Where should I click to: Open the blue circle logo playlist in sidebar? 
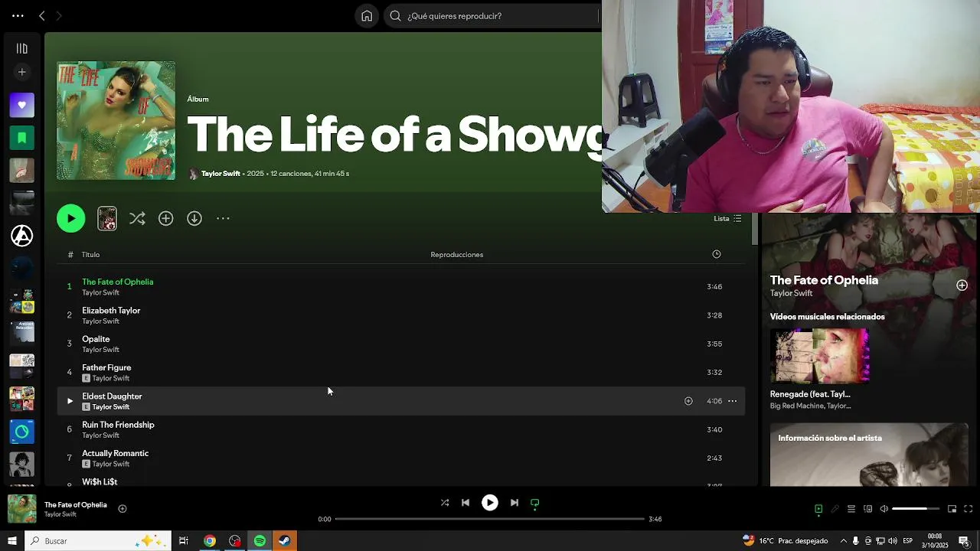[21, 432]
